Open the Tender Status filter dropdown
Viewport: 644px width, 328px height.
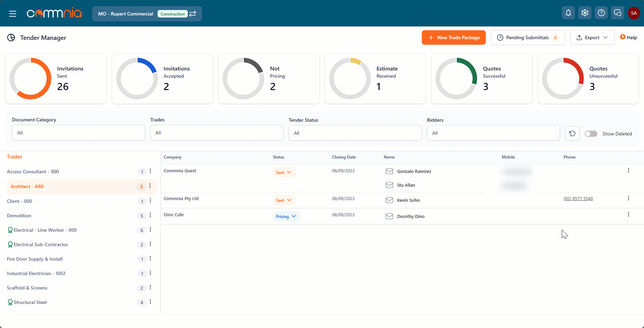tap(355, 133)
